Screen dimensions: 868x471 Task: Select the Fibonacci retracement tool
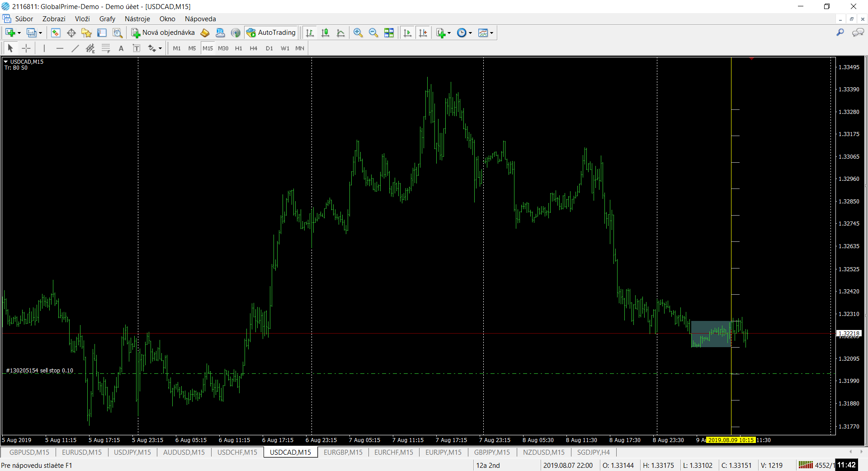coord(106,48)
